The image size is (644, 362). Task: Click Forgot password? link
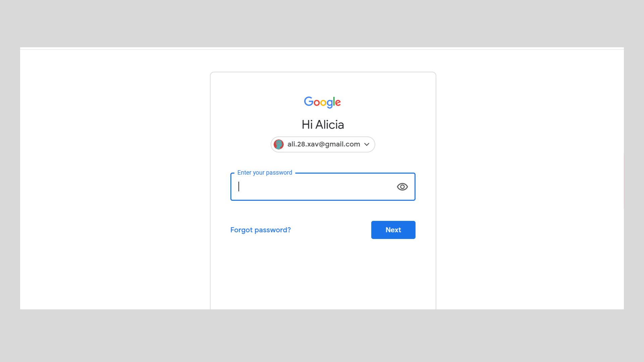(x=261, y=230)
